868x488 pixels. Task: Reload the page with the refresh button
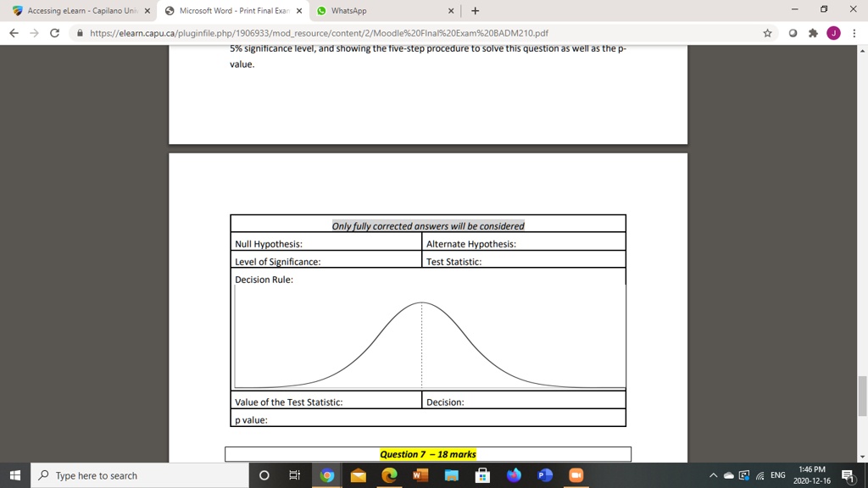(x=53, y=33)
